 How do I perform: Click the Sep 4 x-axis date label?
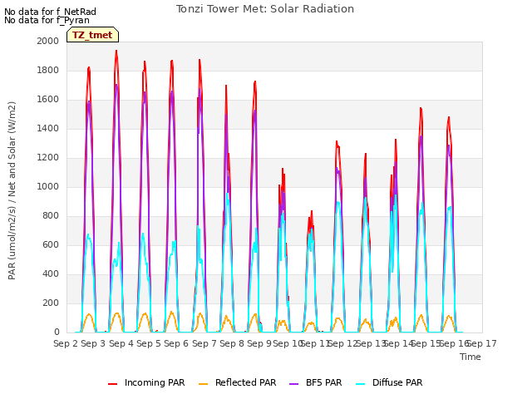tap(121, 343)
